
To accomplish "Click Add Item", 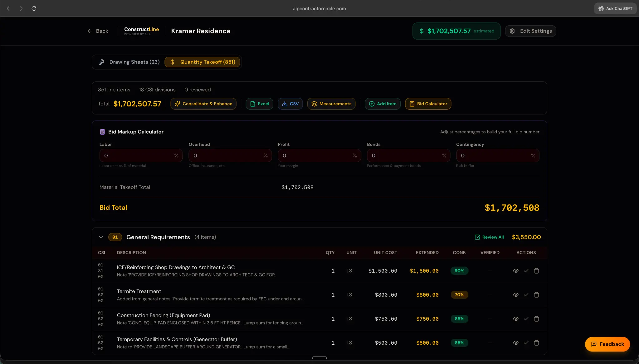I will tap(383, 104).
